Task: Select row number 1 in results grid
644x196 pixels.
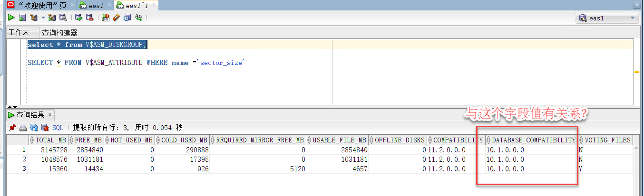Action: (17, 149)
